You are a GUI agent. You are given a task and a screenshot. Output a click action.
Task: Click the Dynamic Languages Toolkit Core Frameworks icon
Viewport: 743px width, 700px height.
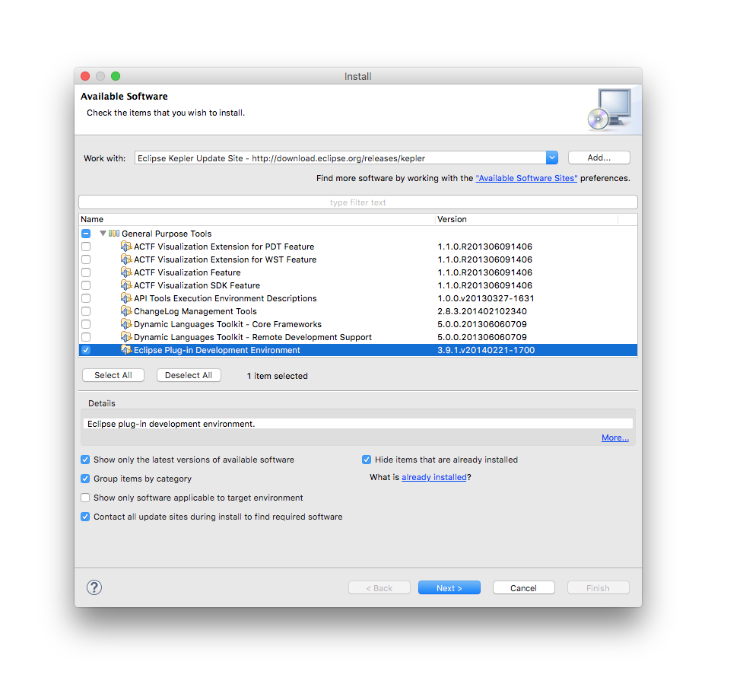126,324
